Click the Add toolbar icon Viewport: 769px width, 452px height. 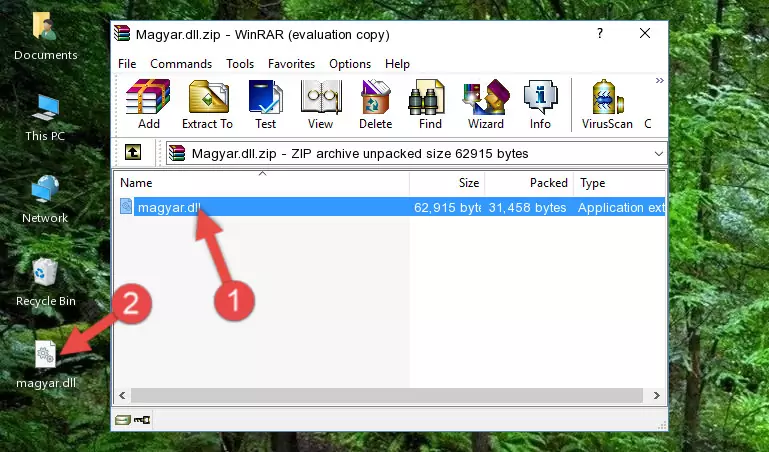148,104
